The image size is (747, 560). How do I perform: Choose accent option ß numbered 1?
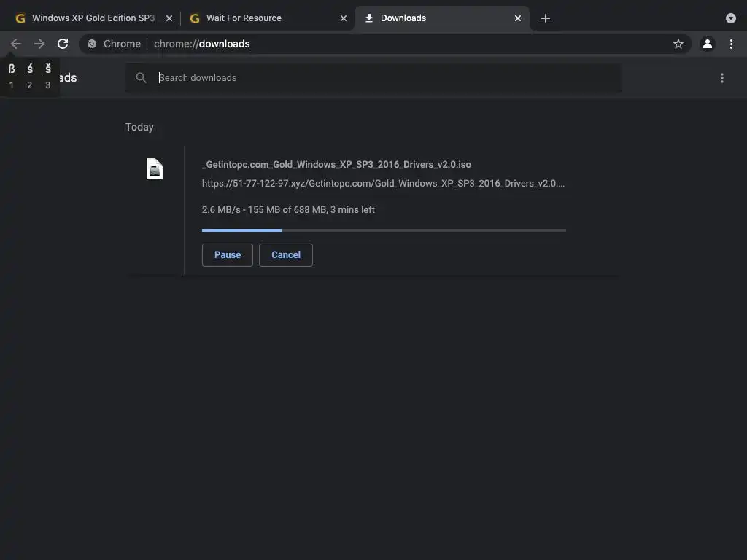pyautogui.click(x=12, y=76)
